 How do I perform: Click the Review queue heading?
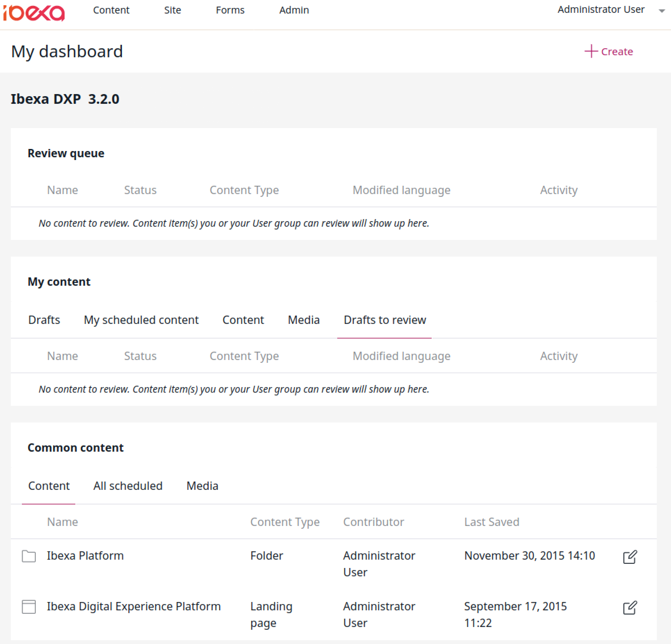point(66,153)
